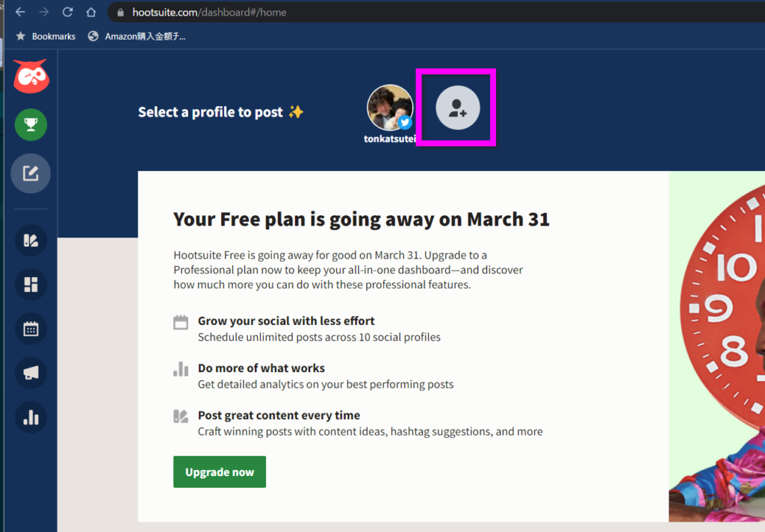The width and height of the screenshot is (765, 532).
Task: Open the Inspiration icon in sidebar
Action: pyautogui.click(x=31, y=240)
